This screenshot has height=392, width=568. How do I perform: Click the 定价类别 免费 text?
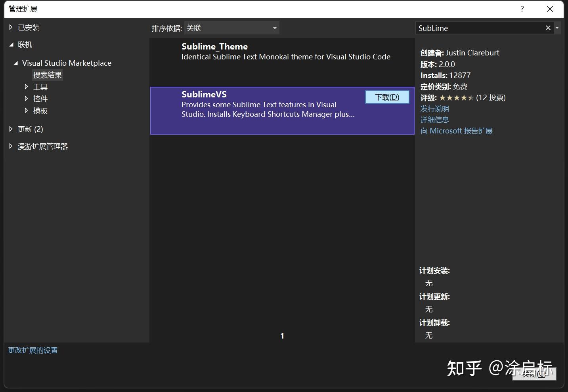point(444,86)
